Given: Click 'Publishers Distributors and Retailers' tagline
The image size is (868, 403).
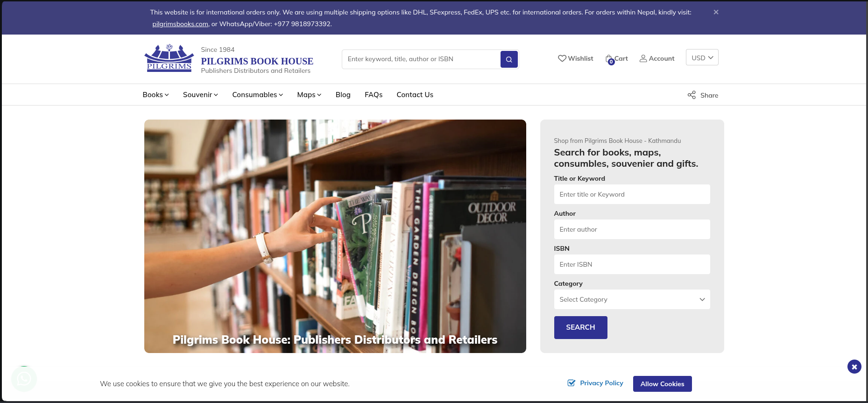Looking at the screenshot, I should (x=255, y=71).
